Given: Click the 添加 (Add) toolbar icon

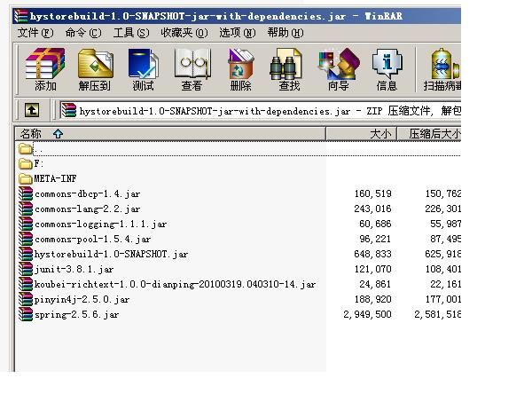Looking at the screenshot, I should [45, 64].
